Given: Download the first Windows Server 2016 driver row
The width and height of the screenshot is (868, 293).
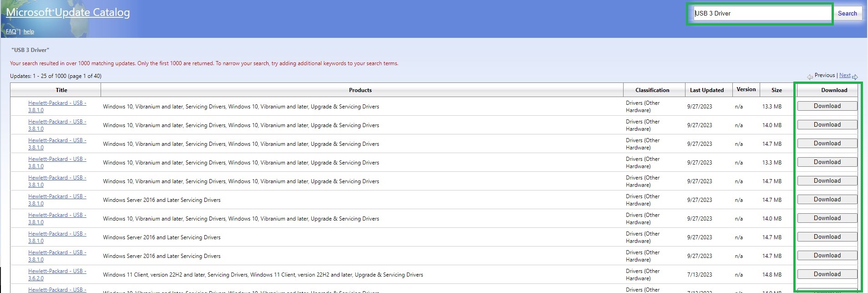Looking at the screenshot, I should click(827, 200).
